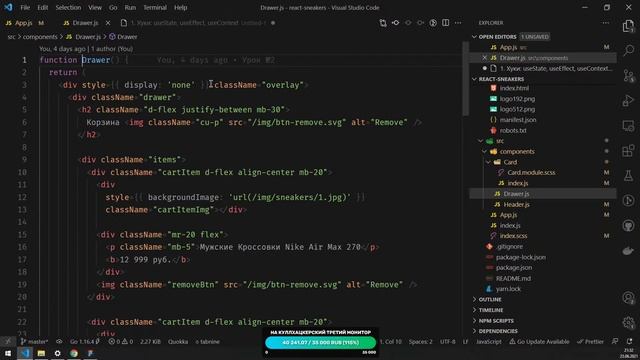
Task: Select the Drawer symbol in breadcrumbs
Action: [x=123, y=37]
